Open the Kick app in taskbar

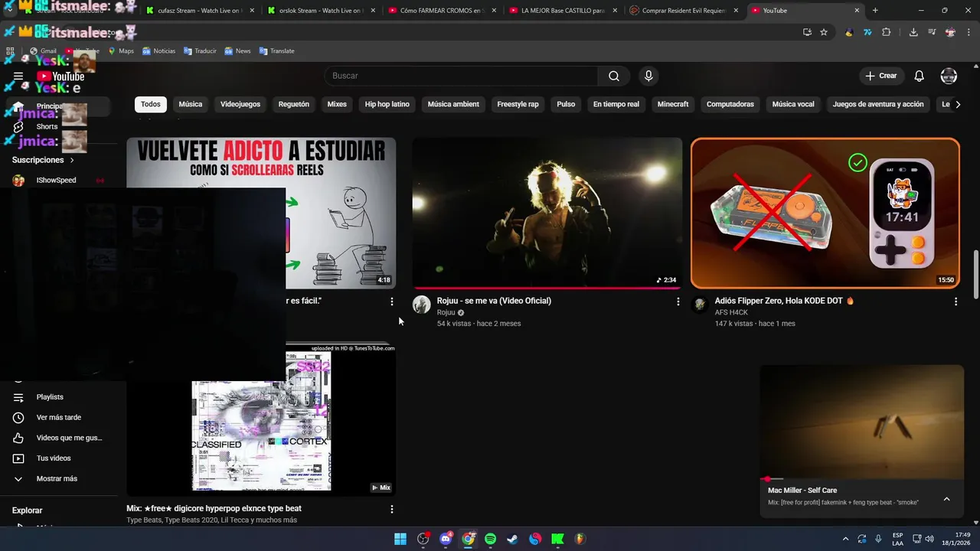click(x=557, y=539)
